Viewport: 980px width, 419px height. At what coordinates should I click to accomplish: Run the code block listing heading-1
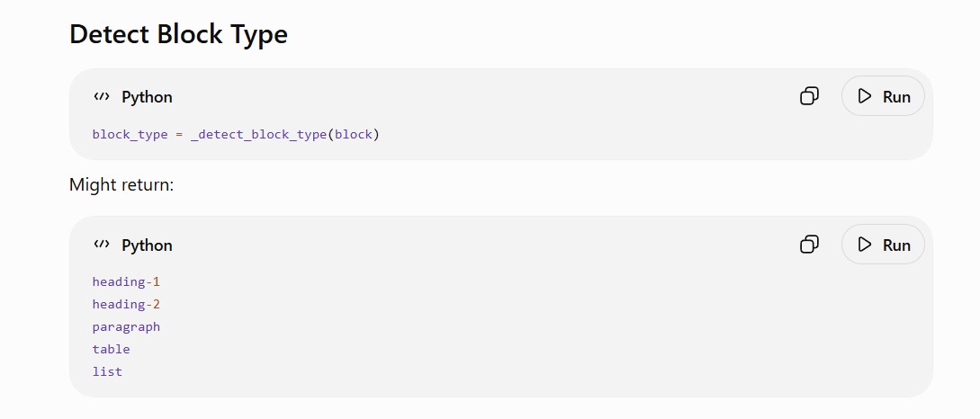coord(883,245)
